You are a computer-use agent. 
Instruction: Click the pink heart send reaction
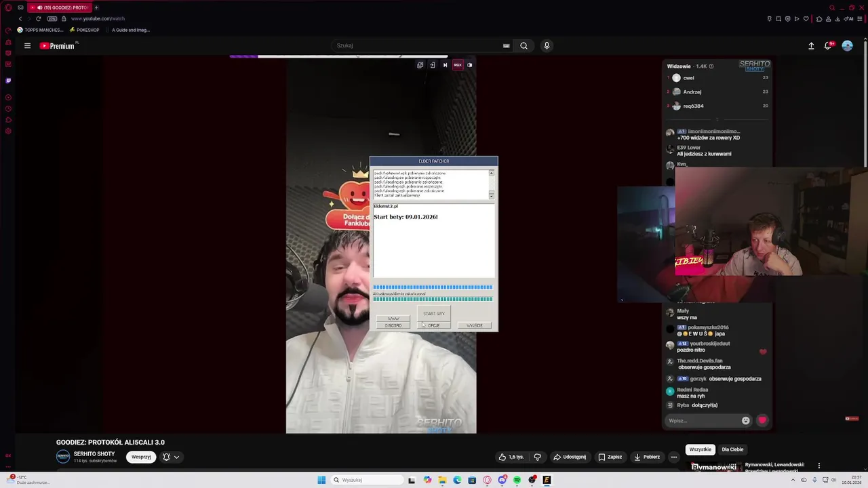pos(762,420)
